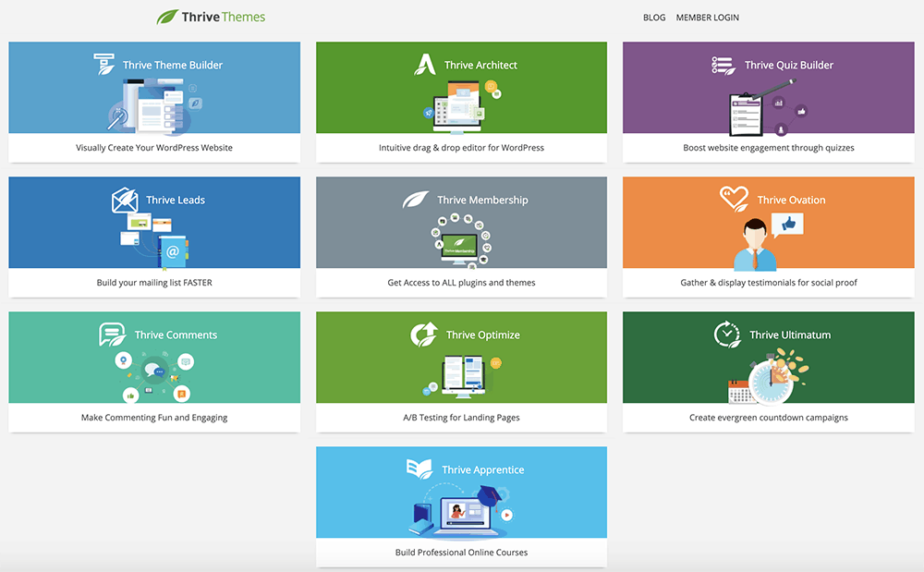The height and width of the screenshot is (572, 924).
Task: Click the Thrive Optimize cycle arrow icon
Action: 424,334
